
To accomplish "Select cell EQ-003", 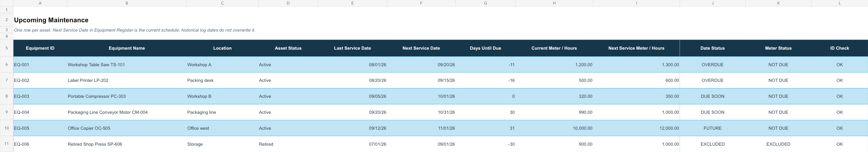I will tap(40, 96).
